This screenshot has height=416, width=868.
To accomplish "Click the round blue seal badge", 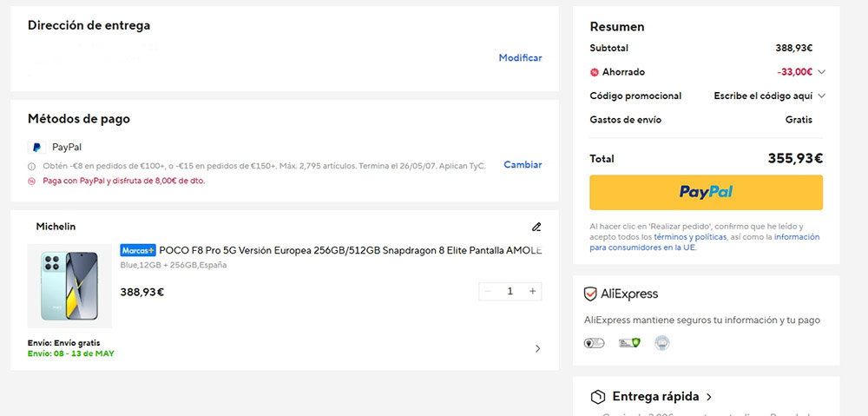I will click(661, 343).
